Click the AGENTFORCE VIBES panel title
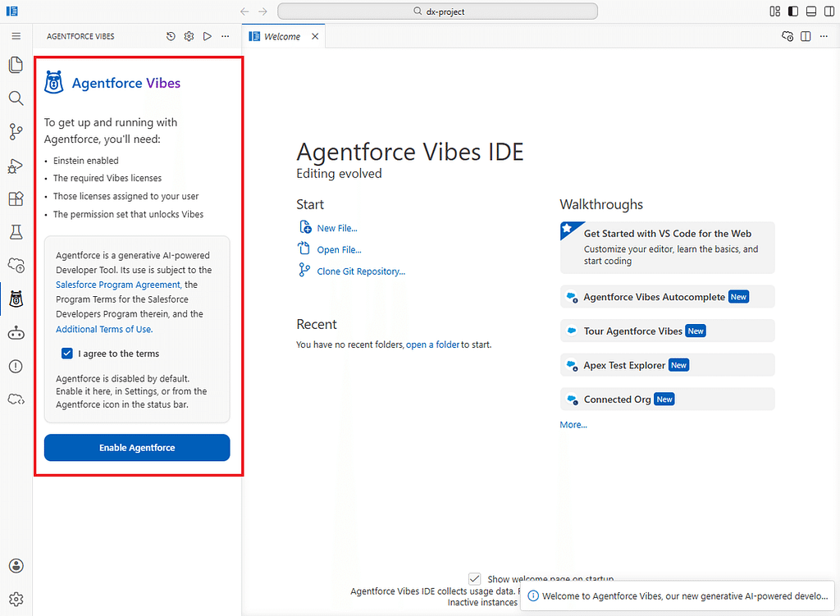The image size is (840, 616). point(80,36)
